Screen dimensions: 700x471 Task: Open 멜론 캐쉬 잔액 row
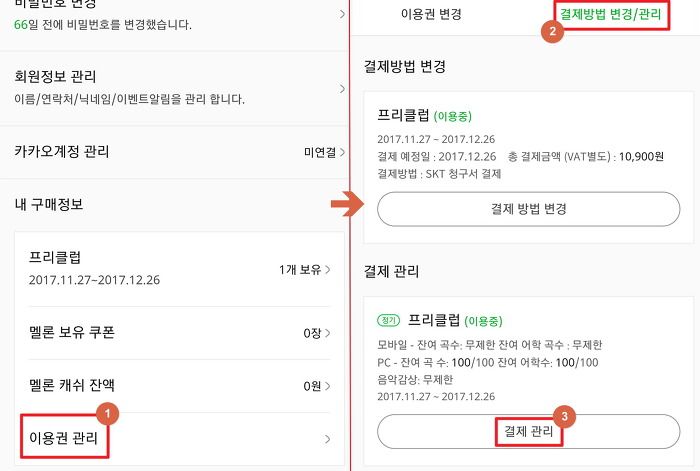[179, 386]
